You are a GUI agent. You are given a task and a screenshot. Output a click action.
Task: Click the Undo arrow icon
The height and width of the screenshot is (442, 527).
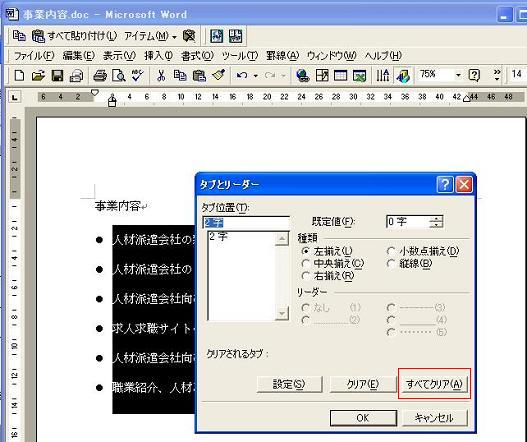(242, 75)
